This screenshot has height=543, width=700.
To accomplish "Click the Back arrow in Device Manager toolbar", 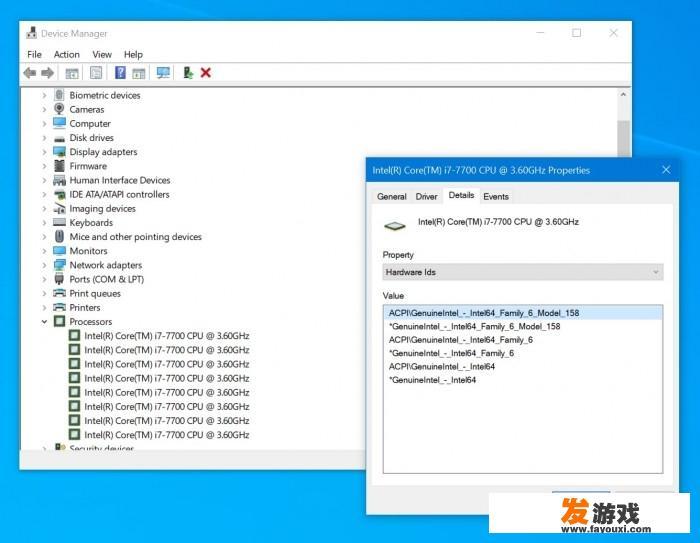I will pyautogui.click(x=30, y=73).
